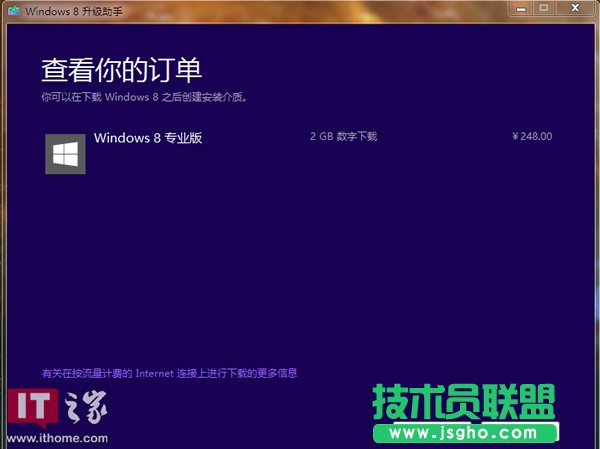The image size is (600, 449).
Task: Maximize the upgrade assistant window
Action: (544, 8)
